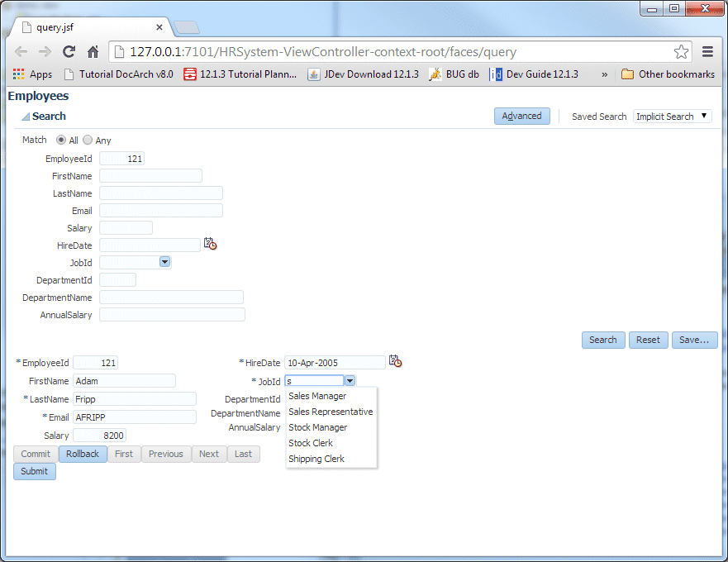Open the search HireDate calendar picker
Viewport: 728px width, 562px height.
click(211, 244)
